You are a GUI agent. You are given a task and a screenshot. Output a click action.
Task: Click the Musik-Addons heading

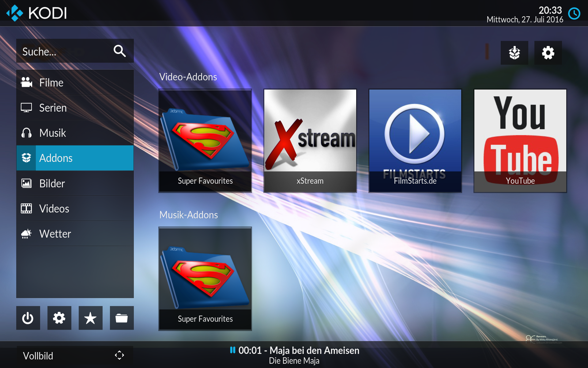tap(189, 215)
